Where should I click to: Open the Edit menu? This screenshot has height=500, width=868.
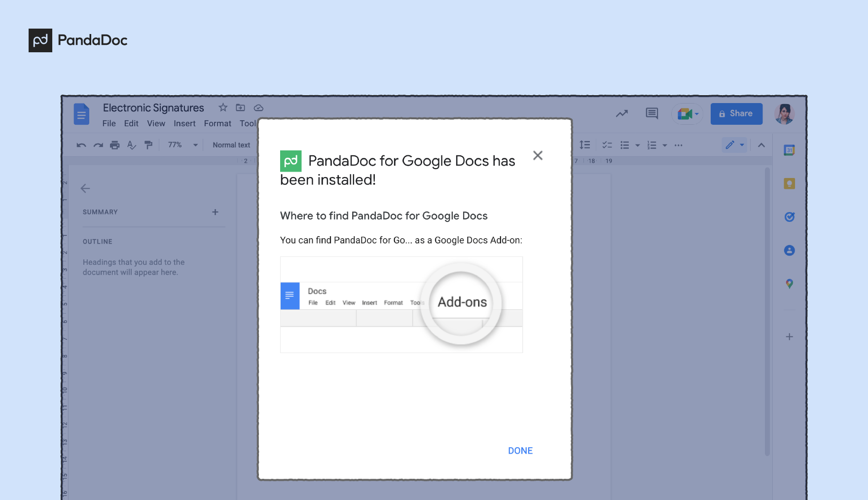pos(131,124)
